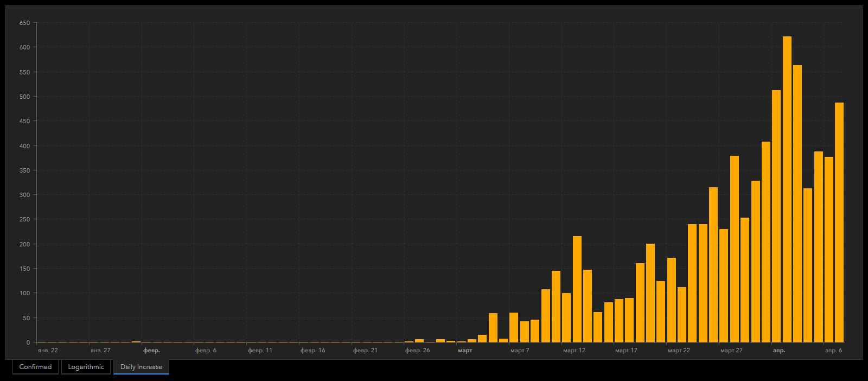Image resolution: width=868 pixels, height=381 pixels.
Task: Click the y-axis value 400
Action: pyautogui.click(x=24, y=146)
